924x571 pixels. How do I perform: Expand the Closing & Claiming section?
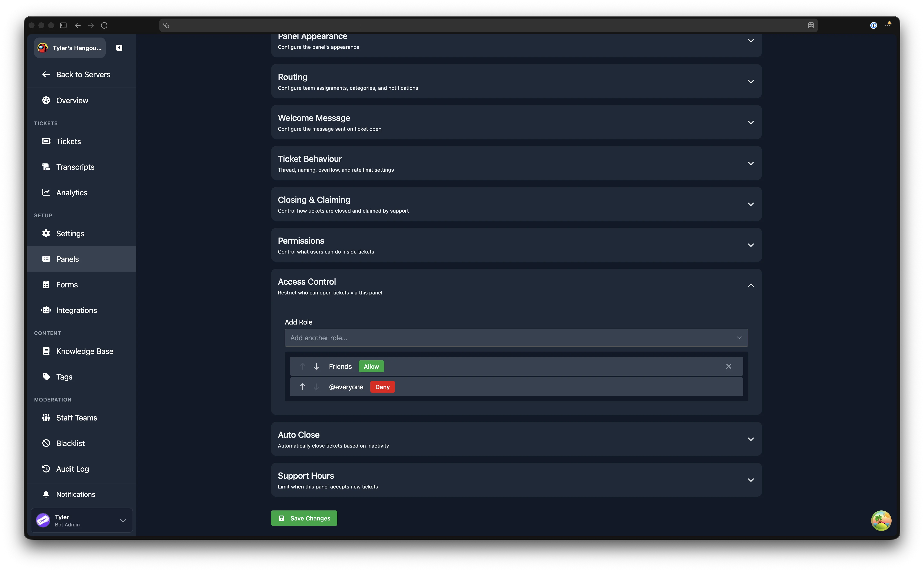[516, 204]
